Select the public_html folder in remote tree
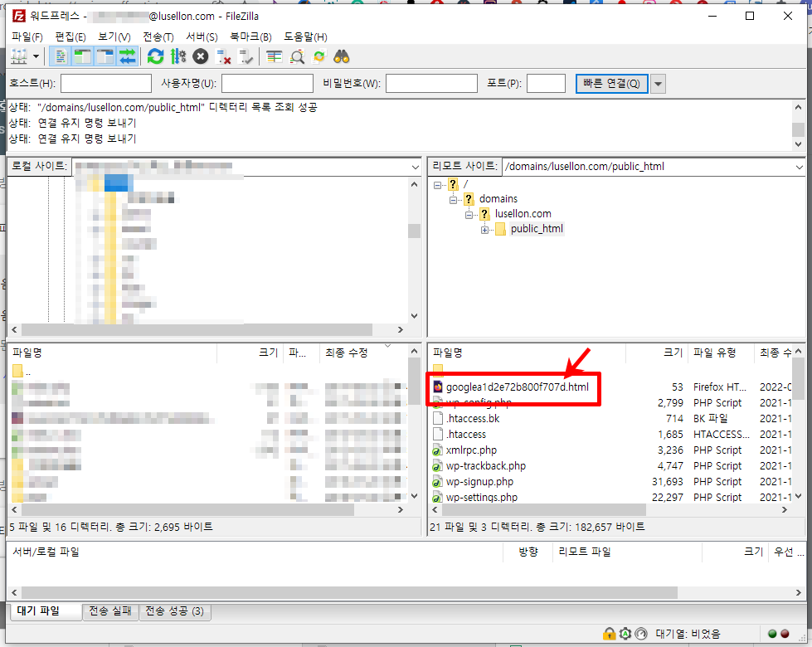The height and width of the screenshot is (647, 812). (x=537, y=229)
